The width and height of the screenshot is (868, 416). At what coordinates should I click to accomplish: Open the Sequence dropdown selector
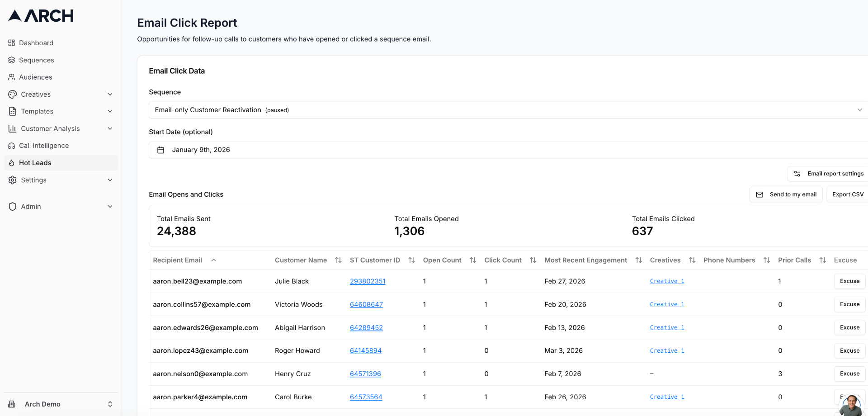508,110
